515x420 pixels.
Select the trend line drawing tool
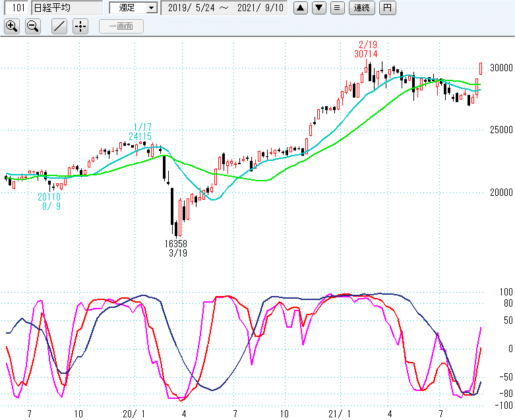[59, 26]
